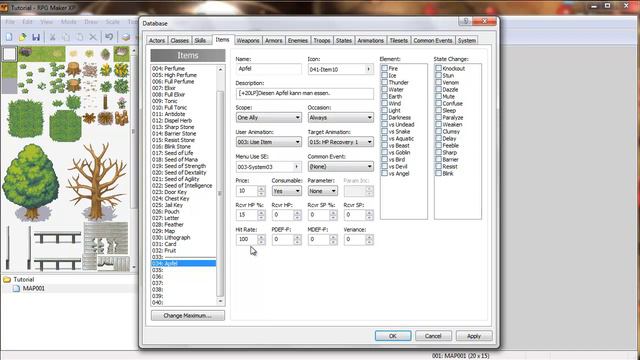
Task: Click the Cancel button
Action: [x=433, y=336]
